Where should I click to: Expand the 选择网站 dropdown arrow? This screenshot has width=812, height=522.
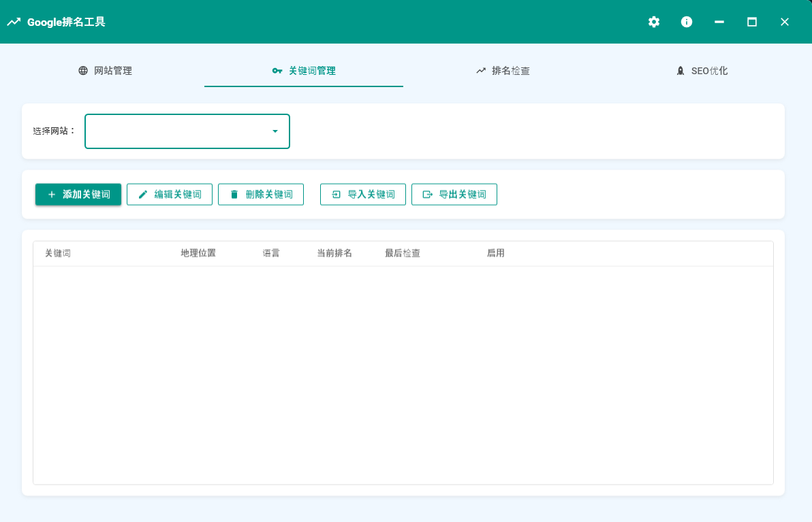[x=275, y=131]
